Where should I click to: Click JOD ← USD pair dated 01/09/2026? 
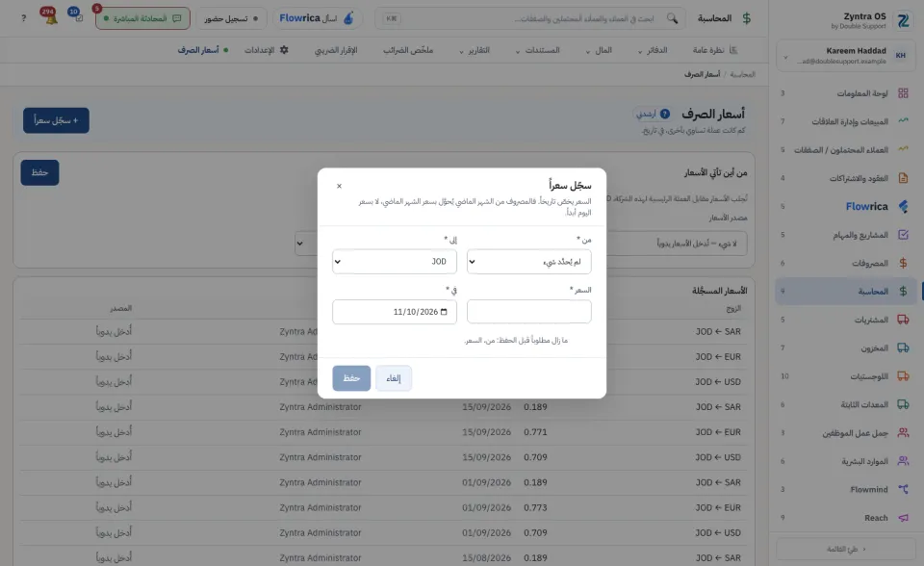point(718,533)
